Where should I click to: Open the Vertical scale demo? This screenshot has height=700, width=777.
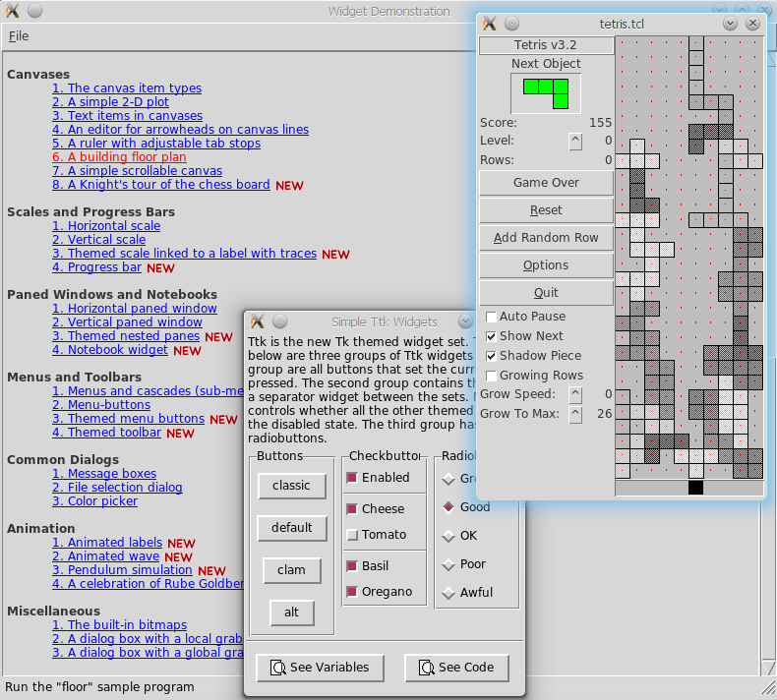click(x=99, y=240)
